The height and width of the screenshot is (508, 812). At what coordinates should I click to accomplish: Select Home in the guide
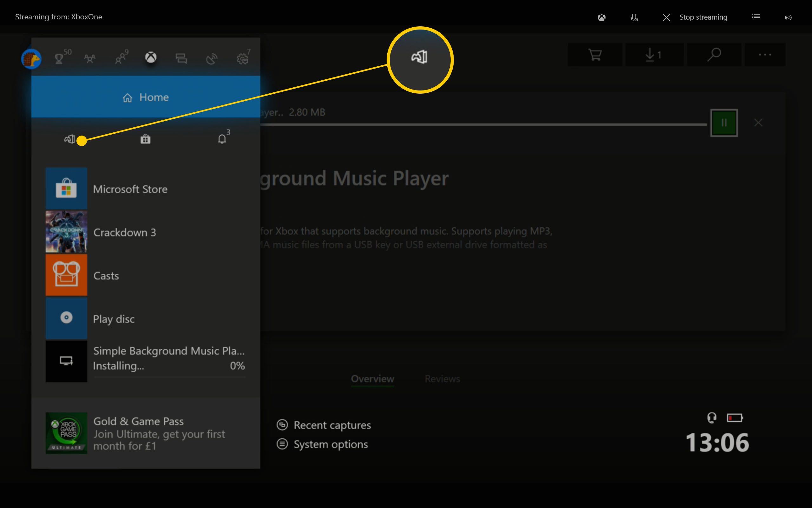coord(146,97)
